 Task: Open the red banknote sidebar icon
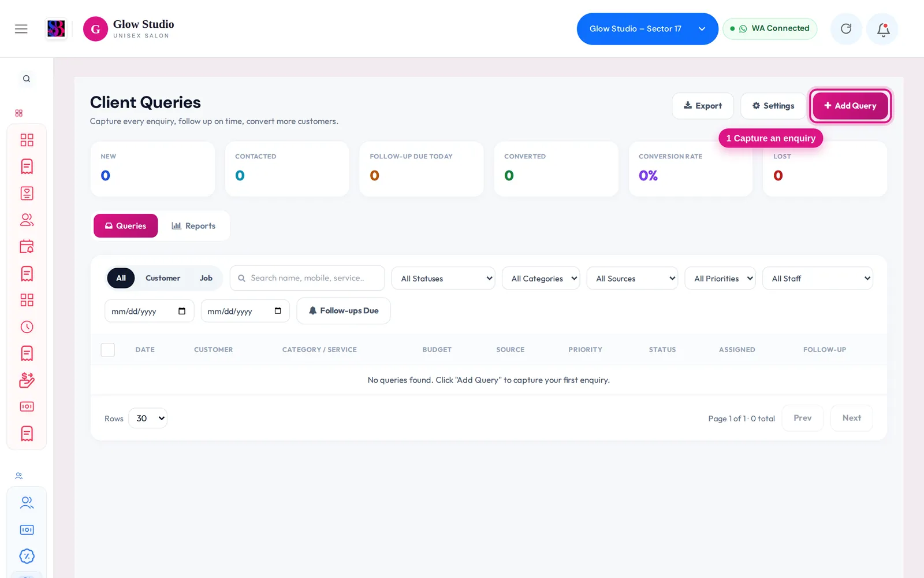27,406
